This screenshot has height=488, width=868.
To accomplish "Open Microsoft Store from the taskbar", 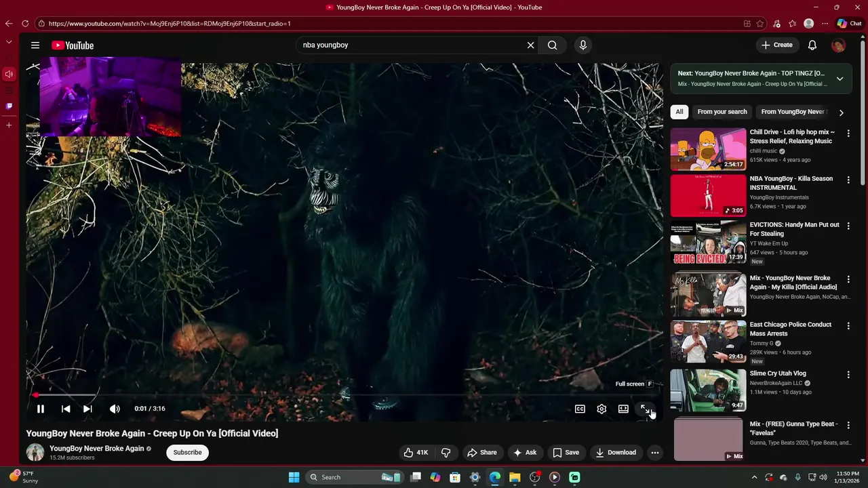I will [455, 477].
